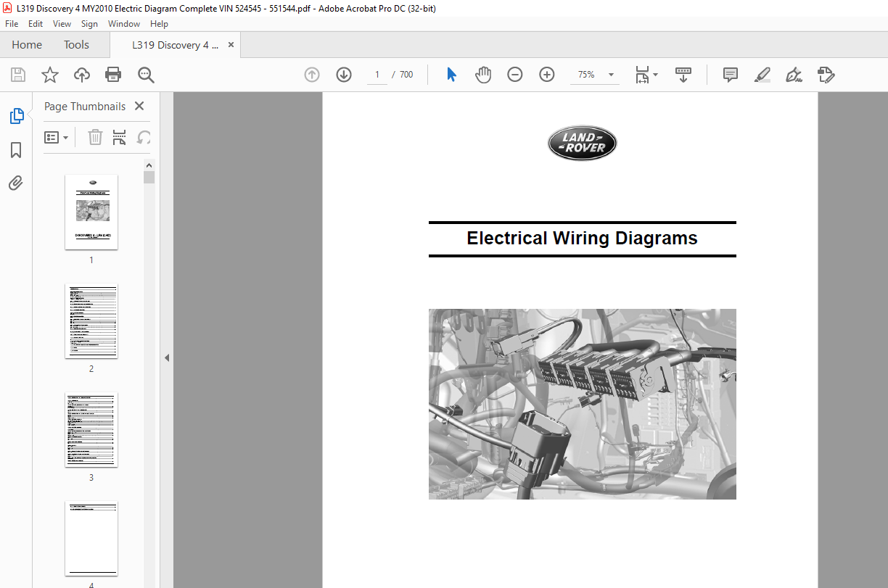Zoom in with the plus button
This screenshot has height=588, width=888.
tap(547, 75)
